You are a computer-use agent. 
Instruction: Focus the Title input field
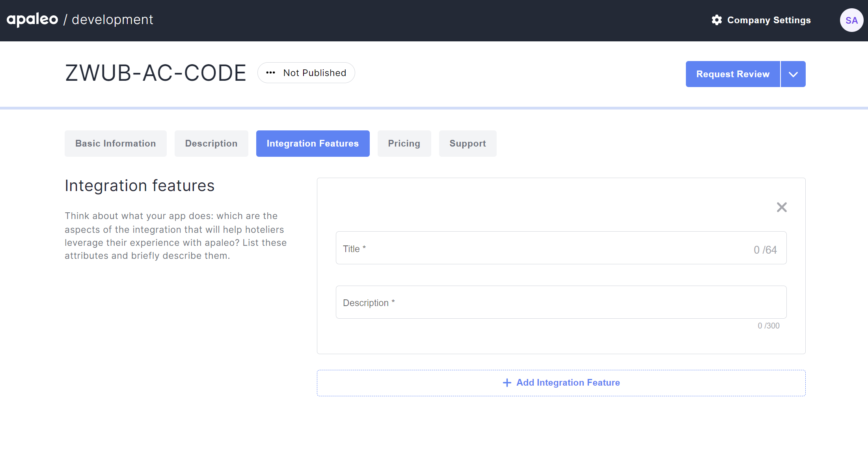pyautogui.click(x=561, y=248)
